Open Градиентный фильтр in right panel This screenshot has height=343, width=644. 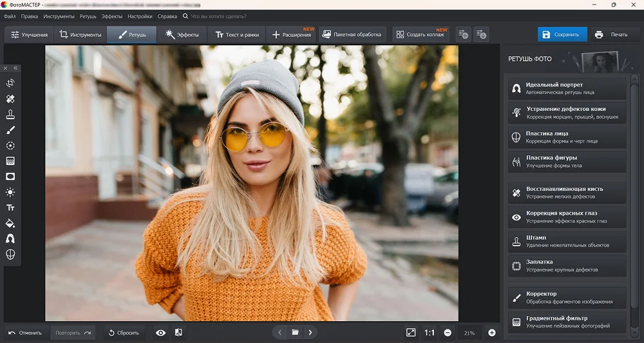[x=567, y=322]
